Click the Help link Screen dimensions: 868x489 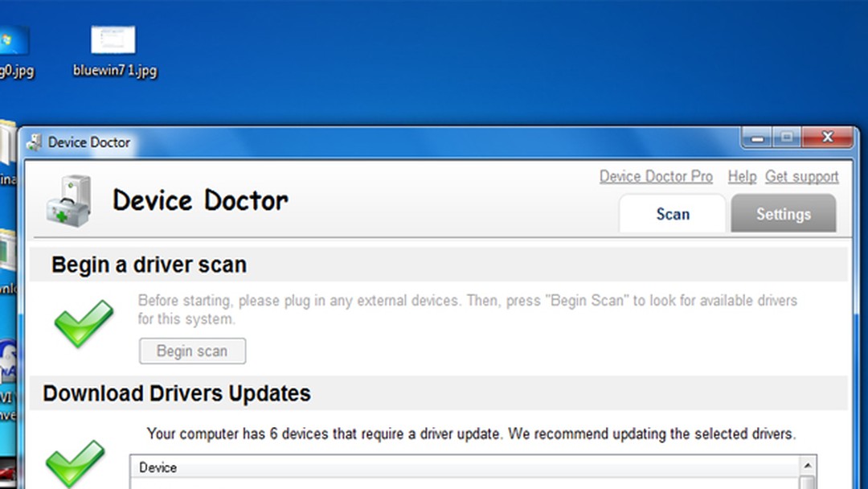point(742,176)
